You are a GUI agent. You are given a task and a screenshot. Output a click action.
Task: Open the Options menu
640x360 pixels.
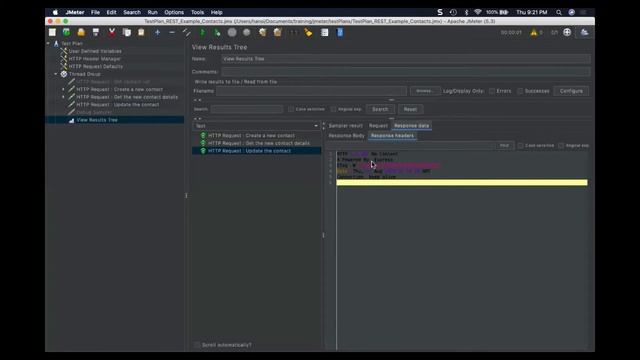pos(174,12)
